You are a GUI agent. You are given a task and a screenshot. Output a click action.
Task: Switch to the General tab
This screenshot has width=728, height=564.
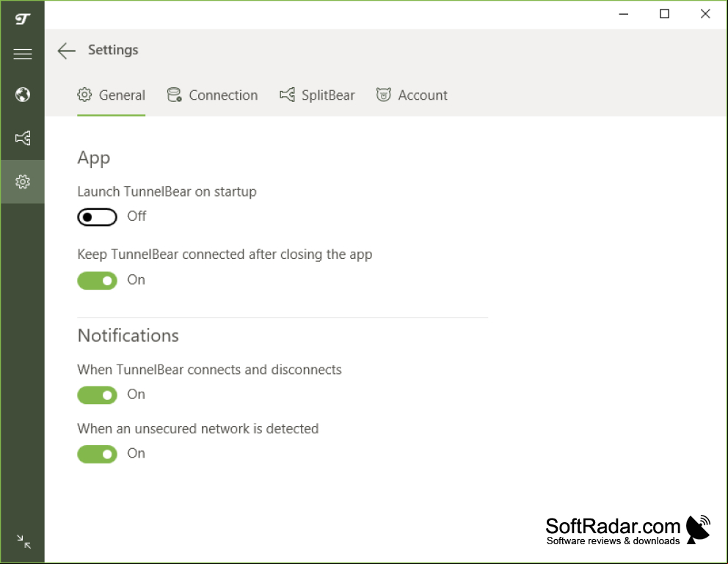click(x=111, y=95)
